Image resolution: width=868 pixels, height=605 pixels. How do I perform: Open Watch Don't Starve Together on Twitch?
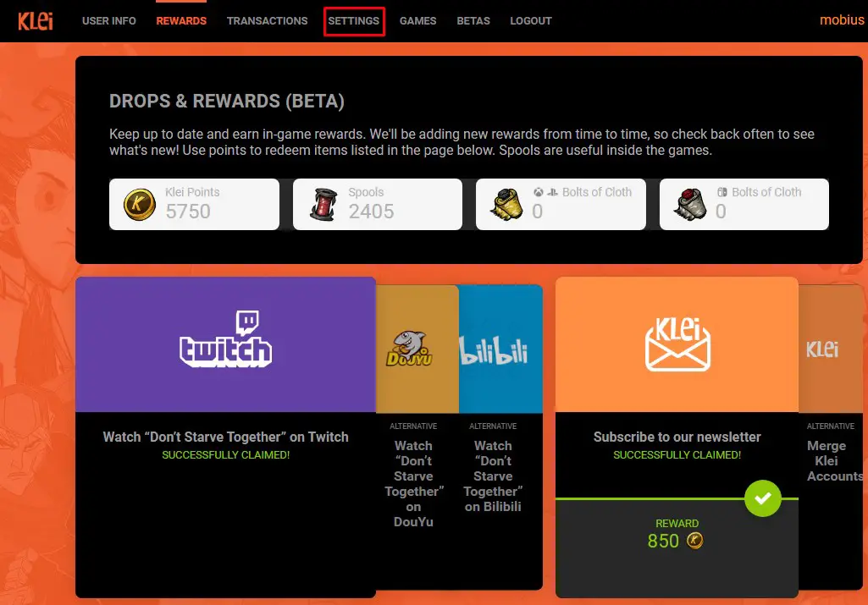[226, 437]
